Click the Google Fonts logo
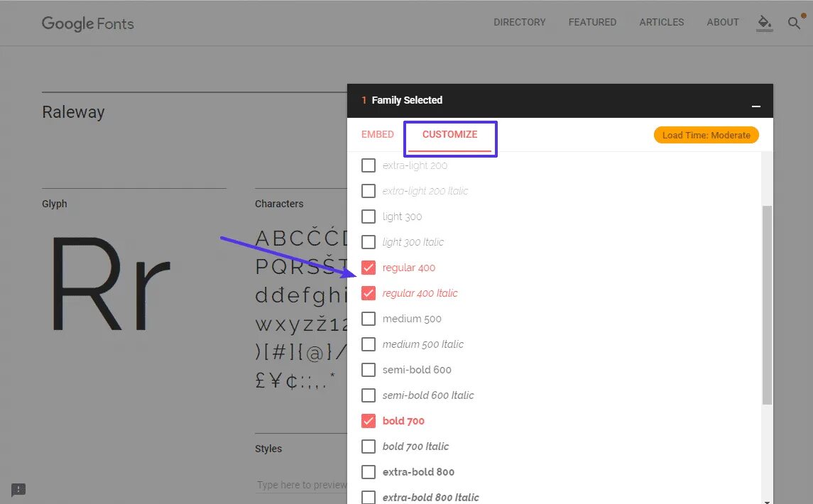Viewport: 813px width, 504px height. [87, 23]
